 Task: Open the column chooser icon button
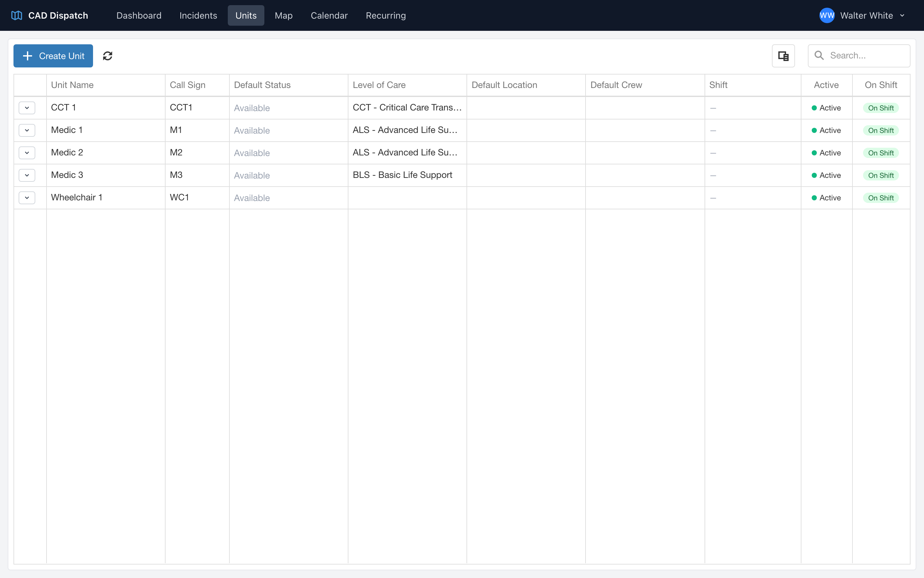point(783,56)
